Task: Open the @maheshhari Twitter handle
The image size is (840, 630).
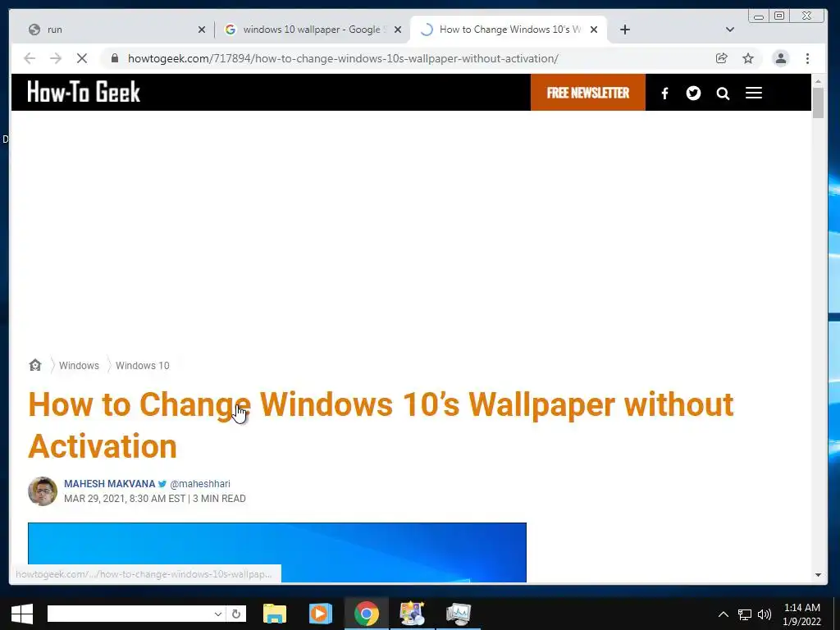Action: pyautogui.click(x=200, y=484)
